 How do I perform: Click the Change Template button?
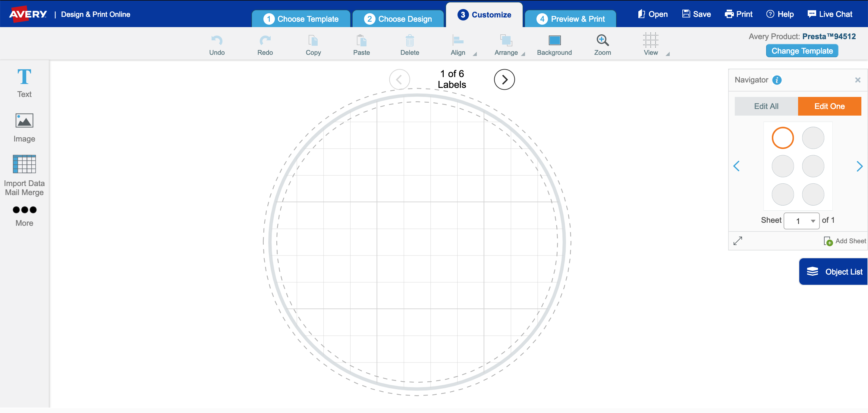802,51
